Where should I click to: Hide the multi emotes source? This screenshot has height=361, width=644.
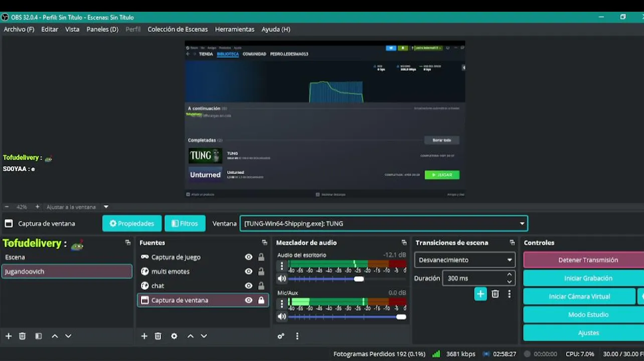coord(248,271)
